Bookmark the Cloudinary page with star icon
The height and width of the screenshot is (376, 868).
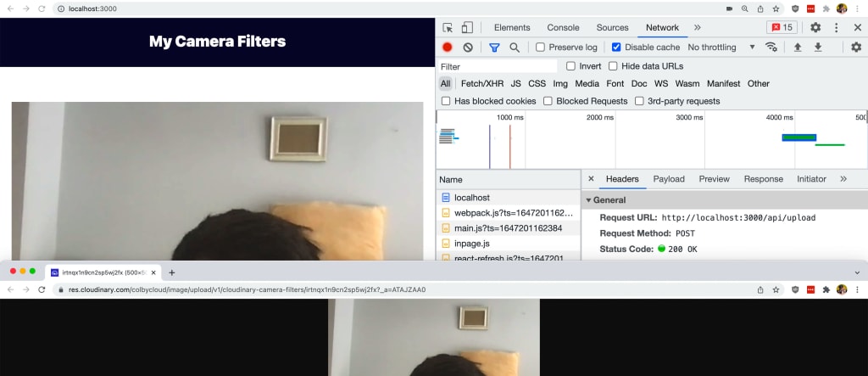click(x=776, y=289)
